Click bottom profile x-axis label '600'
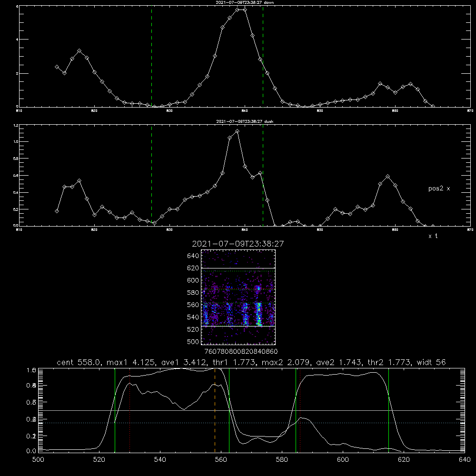The height and width of the screenshot is (476, 476). coord(343,460)
